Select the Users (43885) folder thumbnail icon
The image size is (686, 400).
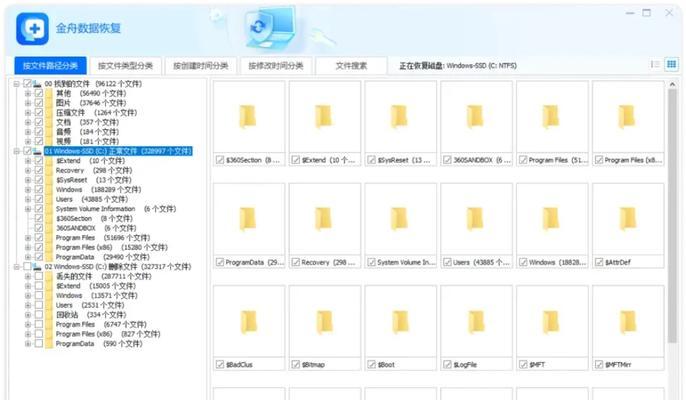(475, 219)
